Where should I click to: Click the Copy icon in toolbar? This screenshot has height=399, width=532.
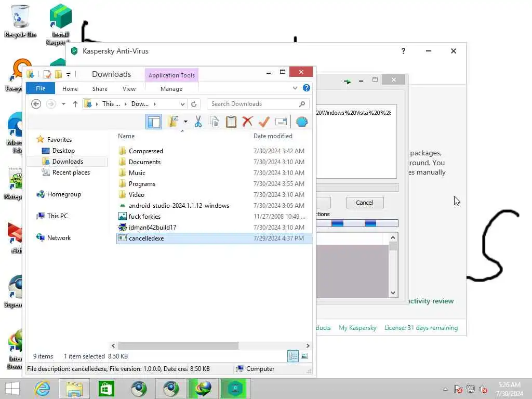215,122
